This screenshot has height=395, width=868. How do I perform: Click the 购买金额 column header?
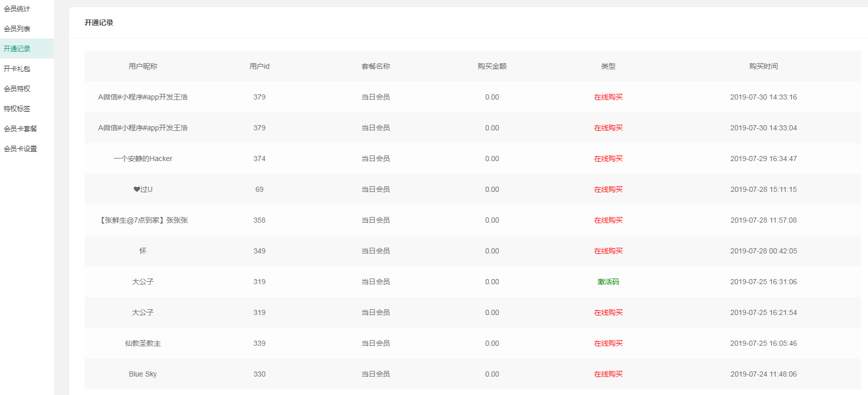click(x=492, y=66)
